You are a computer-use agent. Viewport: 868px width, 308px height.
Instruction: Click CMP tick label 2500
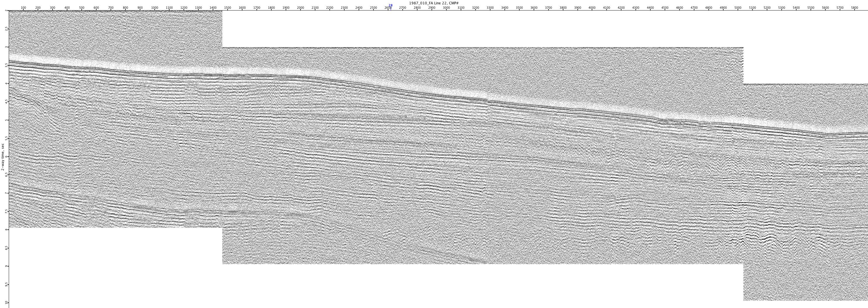pos(373,8)
